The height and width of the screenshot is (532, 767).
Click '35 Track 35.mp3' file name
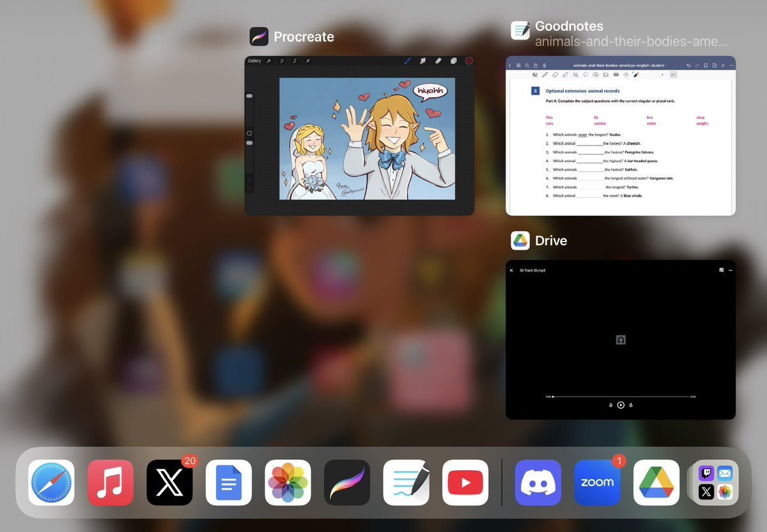coord(532,270)
